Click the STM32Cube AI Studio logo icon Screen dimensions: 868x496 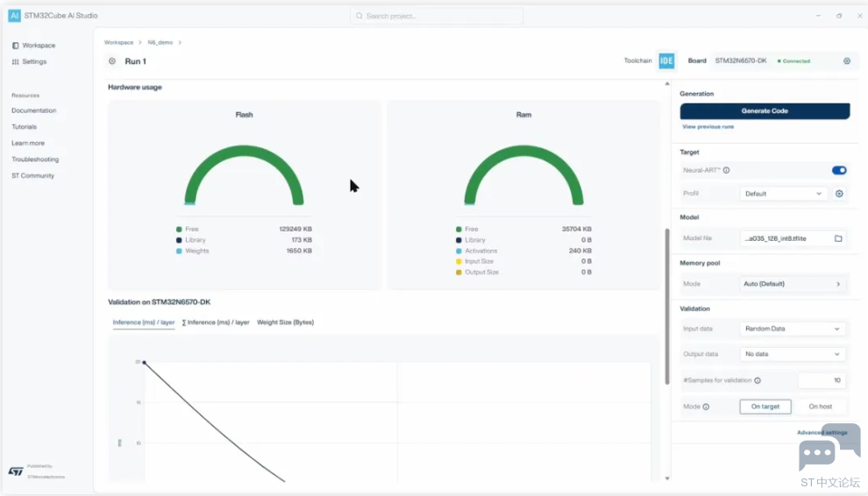click(x=14, y=16)
